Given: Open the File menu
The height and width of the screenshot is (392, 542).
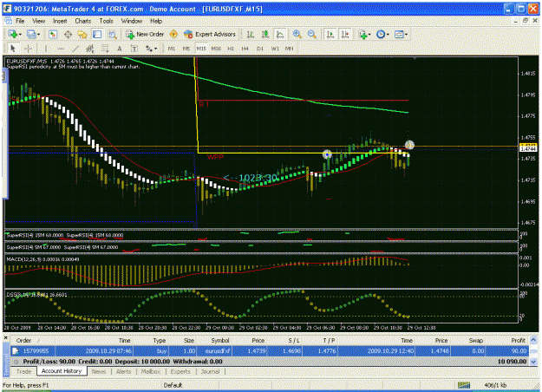Looking at the screenshot, I should coord(20,21).
